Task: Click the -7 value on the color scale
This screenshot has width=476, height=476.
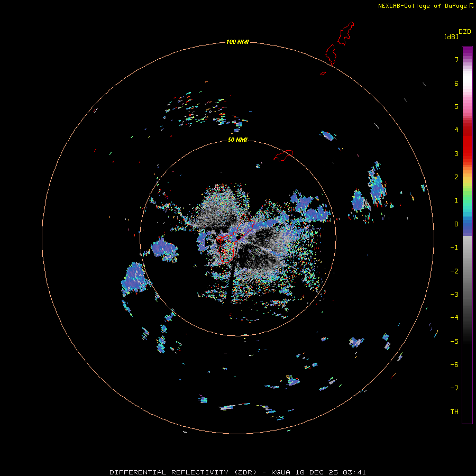Action: [454, 388]
